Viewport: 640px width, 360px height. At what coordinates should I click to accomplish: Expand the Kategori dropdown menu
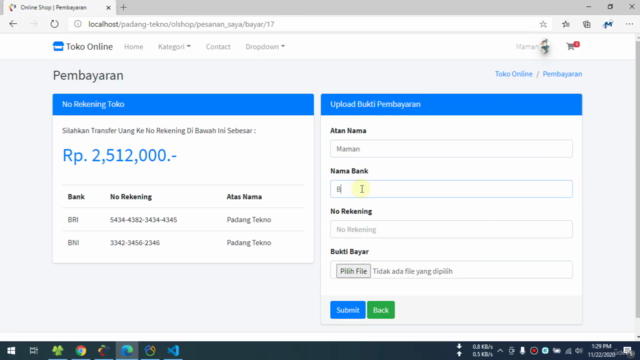coord(174,47)
